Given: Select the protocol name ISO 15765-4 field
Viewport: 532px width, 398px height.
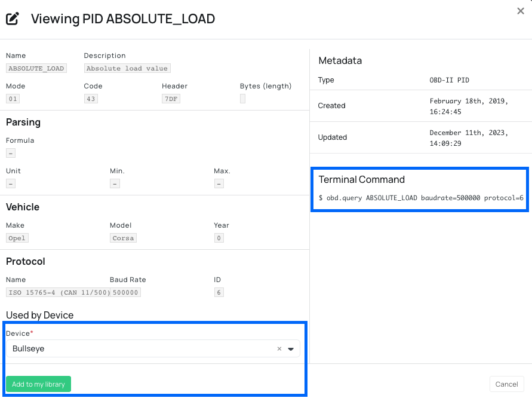Looking at the screenshot, I should coord(57,292).
